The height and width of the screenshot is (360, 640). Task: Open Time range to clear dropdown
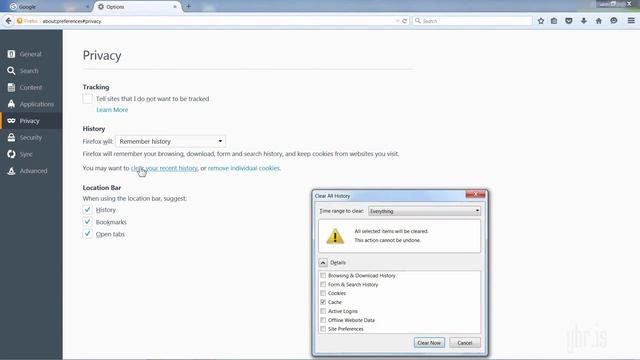pyautogui.click(x=424, y=211)
